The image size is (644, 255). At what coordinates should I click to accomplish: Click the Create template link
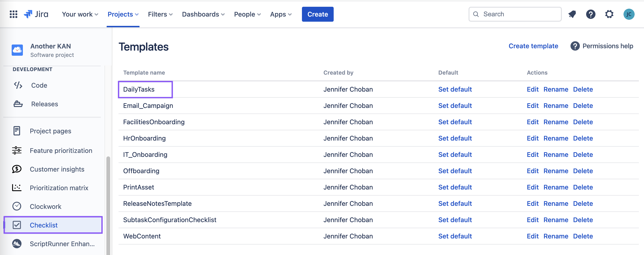click(x=533, y=46)
